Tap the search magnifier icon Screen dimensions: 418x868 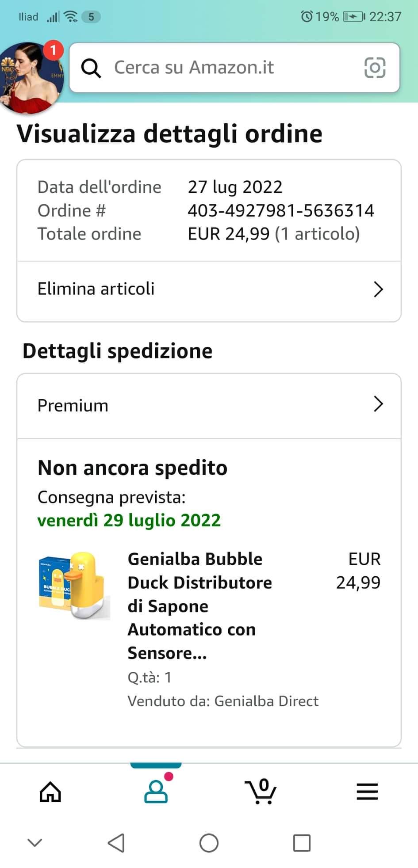point(91,68)
